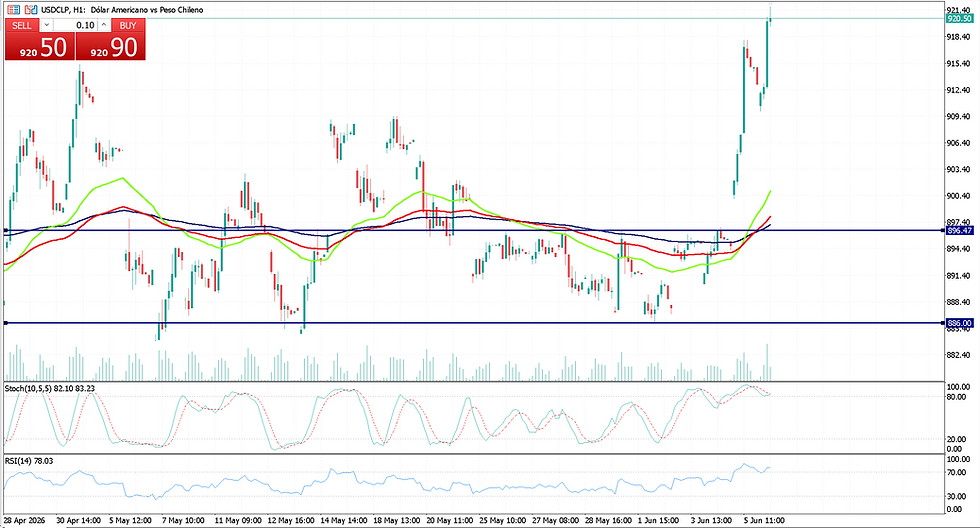Open the depth of market icon
The height and width of the screenshot is (528, 980).
(x=31, y=9)
